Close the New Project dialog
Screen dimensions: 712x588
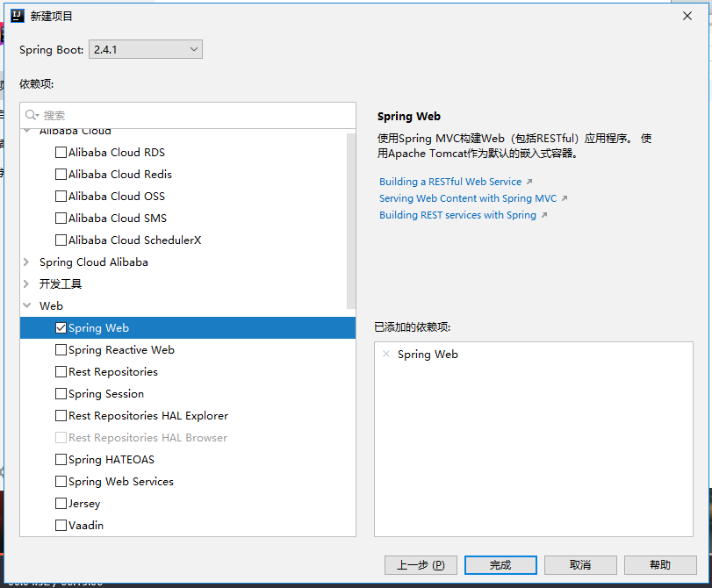pos(687,16)
